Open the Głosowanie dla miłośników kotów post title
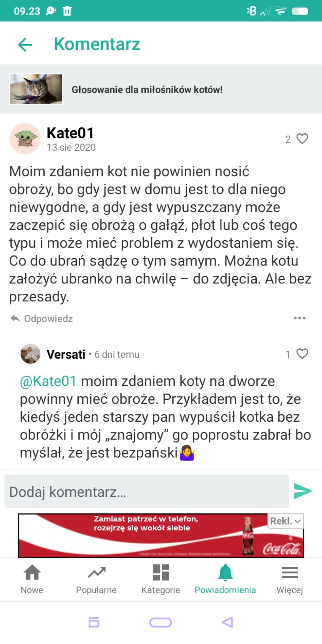This screenshot has height=644, width=322. coord(147,90)
